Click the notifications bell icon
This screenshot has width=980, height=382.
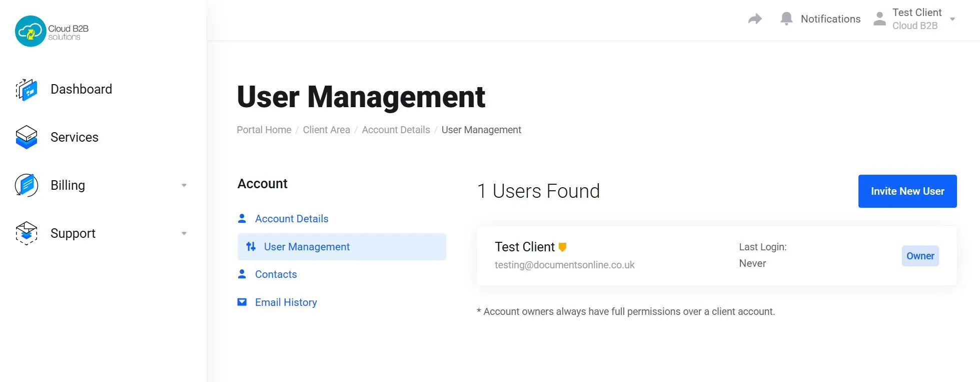click(786, 19)
